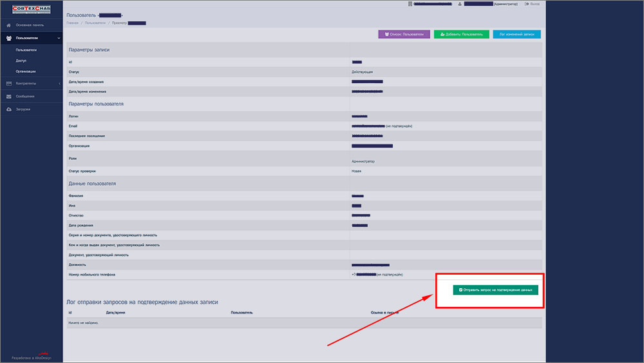Open the Организации submenu item
This screenshot has height=363, width=644.
pos(26,71)
